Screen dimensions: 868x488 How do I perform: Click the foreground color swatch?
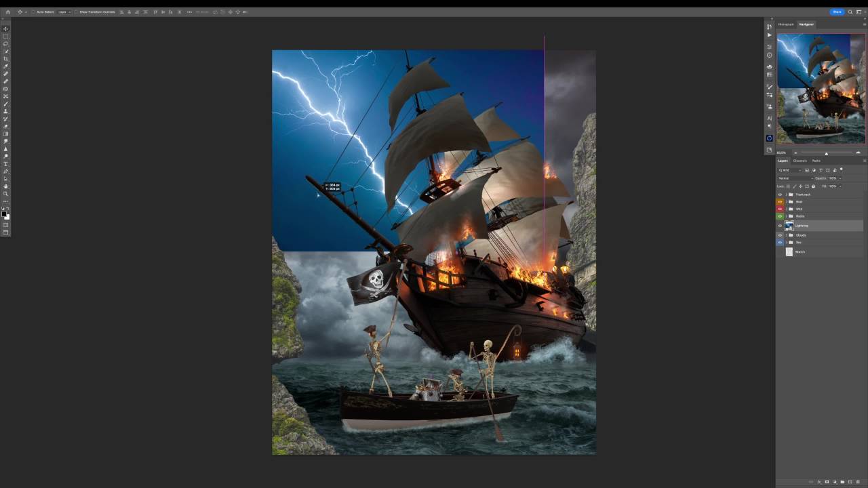(5, 215)
